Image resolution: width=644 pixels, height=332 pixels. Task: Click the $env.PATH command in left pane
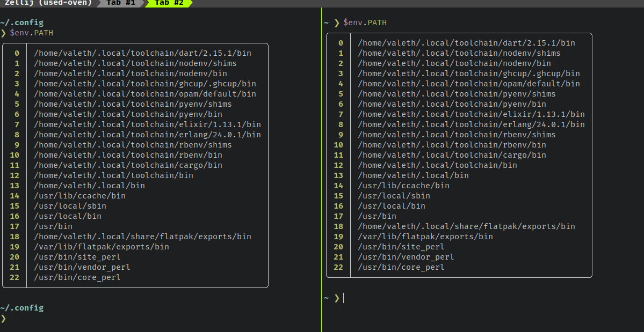(32, 33)
